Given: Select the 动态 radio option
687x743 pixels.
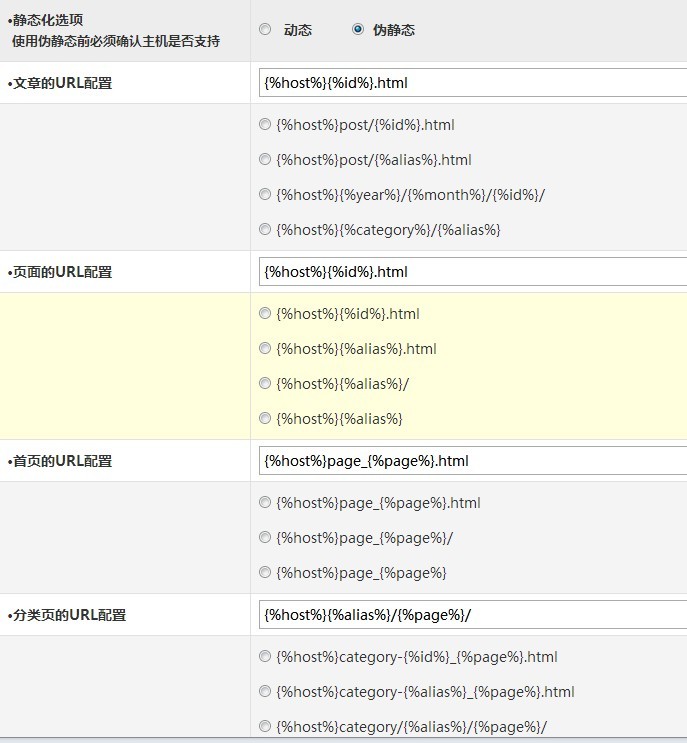Looking at the screenshot, I should [x=265, y=30].
